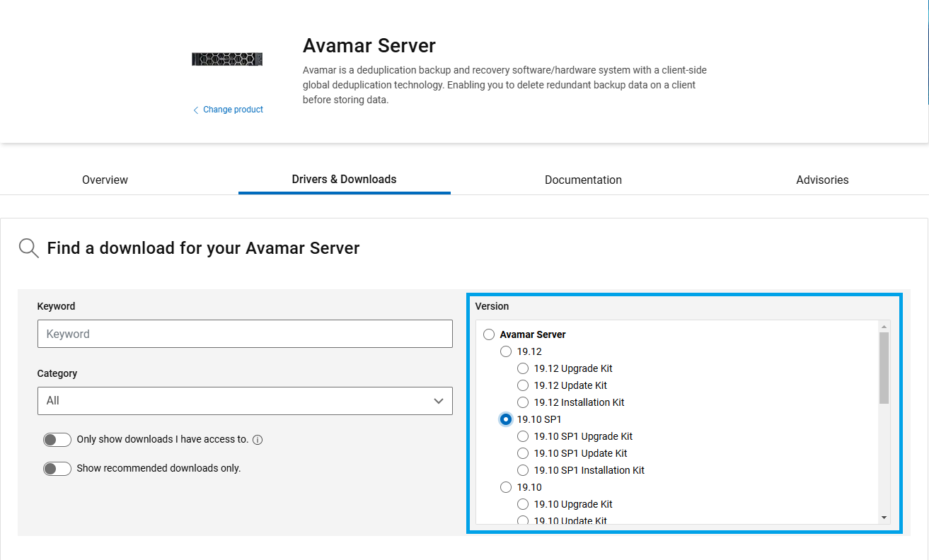Open the Advisories tab
Screen dimensions: 929x560
click(x=822, y=180)
